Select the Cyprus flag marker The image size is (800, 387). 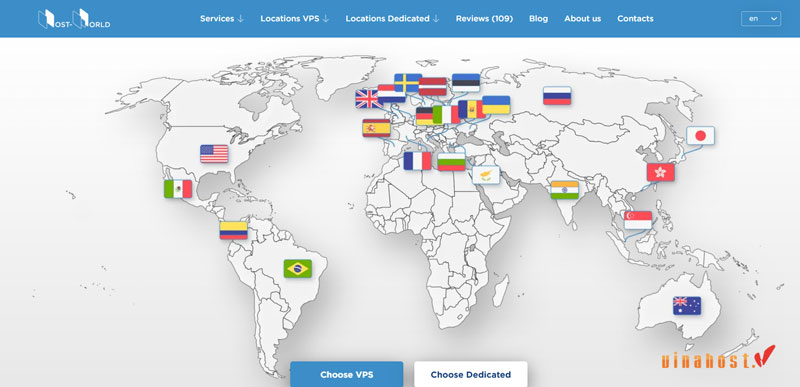point(486,175)
